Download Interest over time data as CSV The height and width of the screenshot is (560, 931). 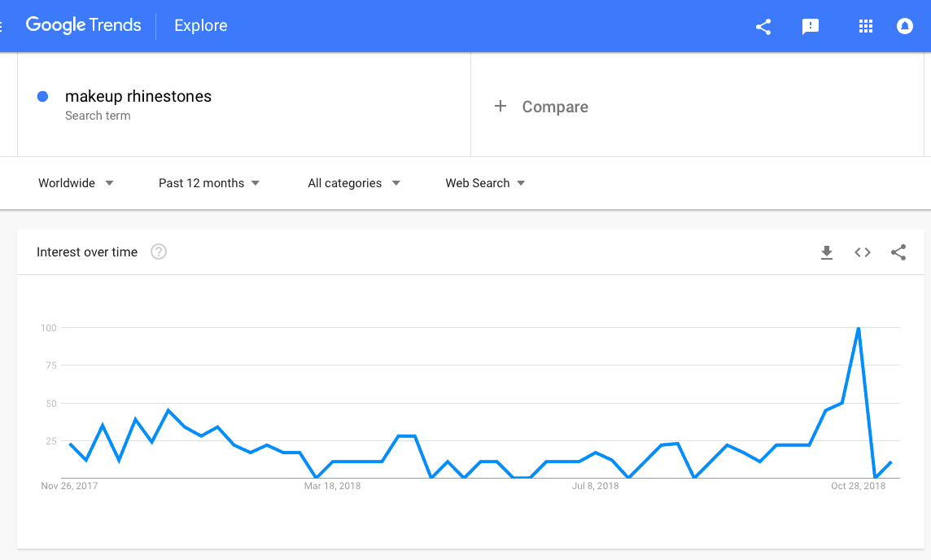[x=827, y=252]
